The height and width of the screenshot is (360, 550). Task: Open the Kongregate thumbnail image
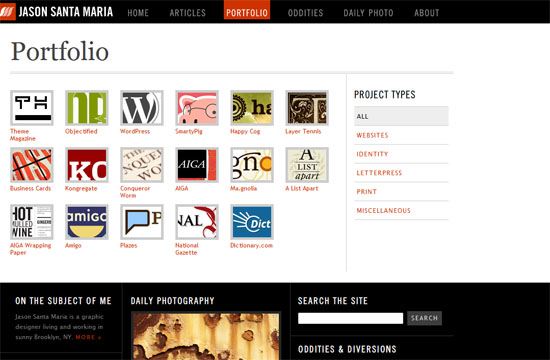(87, 165)
